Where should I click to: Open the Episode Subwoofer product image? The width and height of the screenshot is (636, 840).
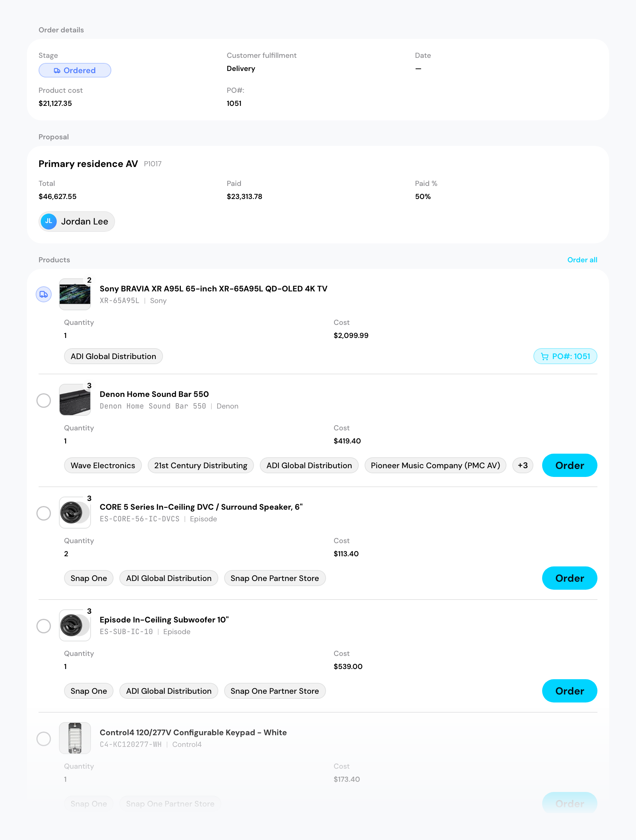pyautogui.click(x=75, y=625)
